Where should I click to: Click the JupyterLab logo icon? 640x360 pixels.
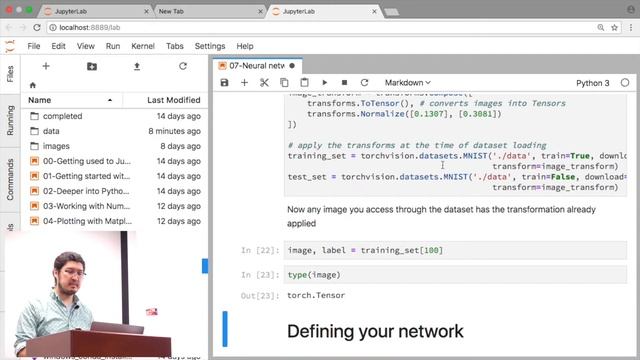(10, 46)
